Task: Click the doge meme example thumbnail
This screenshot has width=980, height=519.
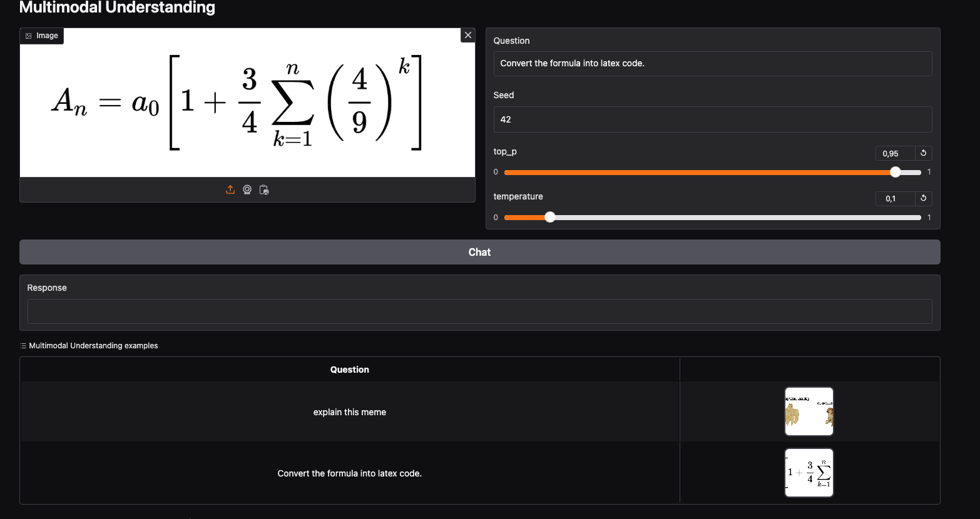Action: point(809,411)
